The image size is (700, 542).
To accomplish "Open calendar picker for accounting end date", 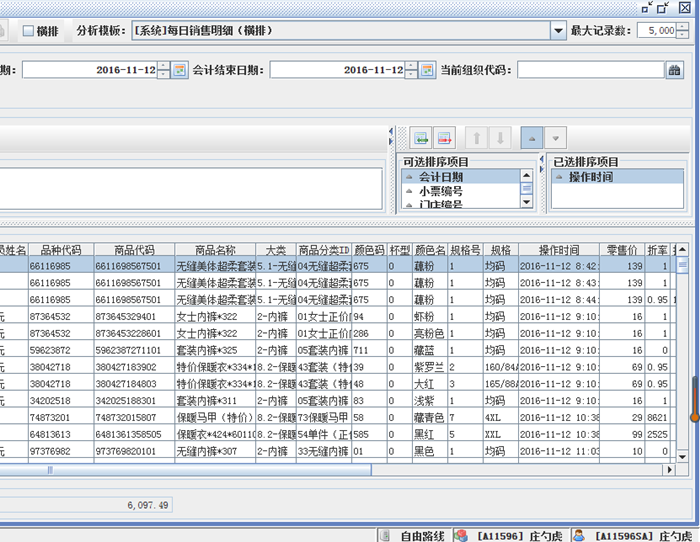I will pyautogui.click(x=428, y=70).
